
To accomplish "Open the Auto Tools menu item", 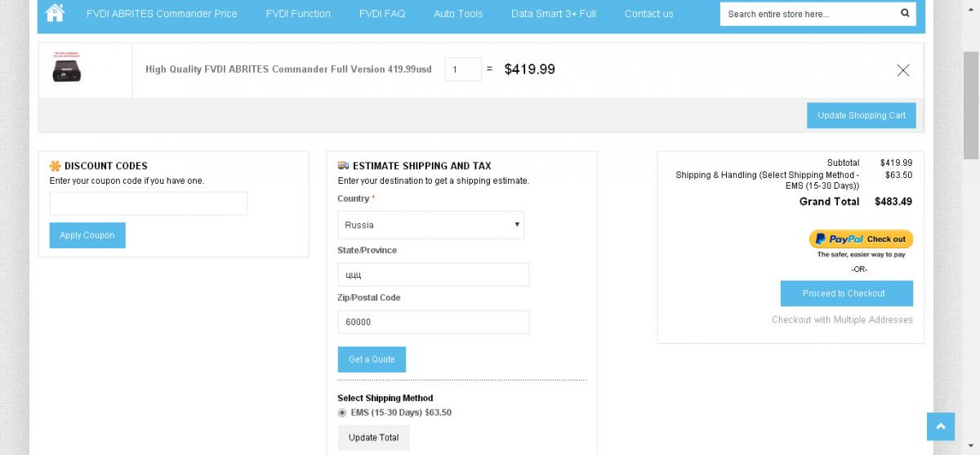I will 458,14.
